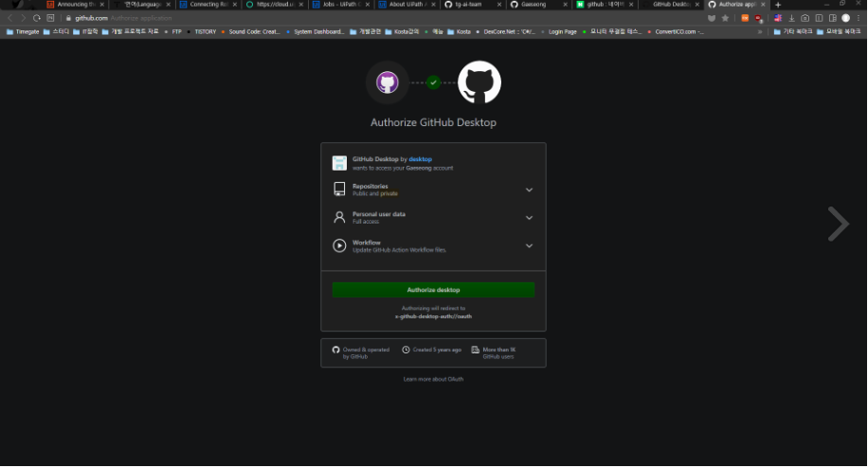This screenshot has height=468, width=868.
Task: Click the GitHub Desktop app logo
Action: coord(388,82)
